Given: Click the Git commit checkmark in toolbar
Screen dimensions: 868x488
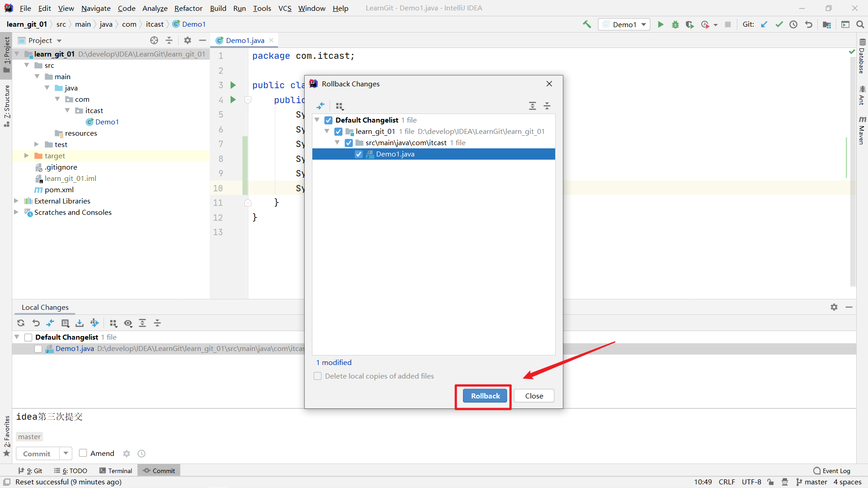Looking at the screenshot, I should click(x=779, y=24).
